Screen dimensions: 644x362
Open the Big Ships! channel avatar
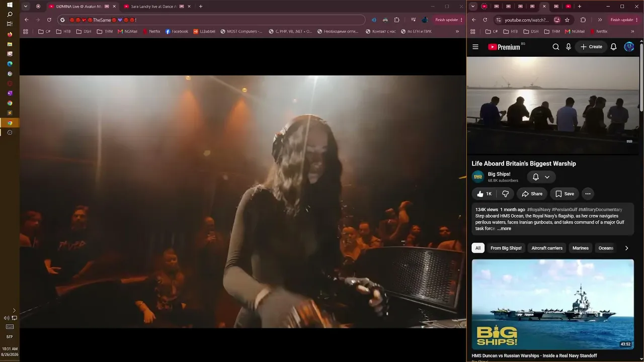click(x=478, y=177)
